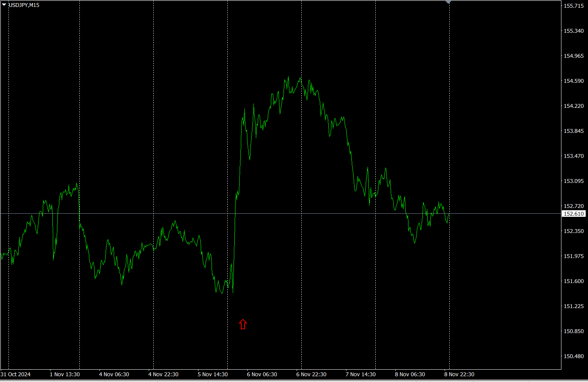This screenshot has width=588, height=382.
Task: Click the 152.720 price scale label
Action: (x=574, y=206)
